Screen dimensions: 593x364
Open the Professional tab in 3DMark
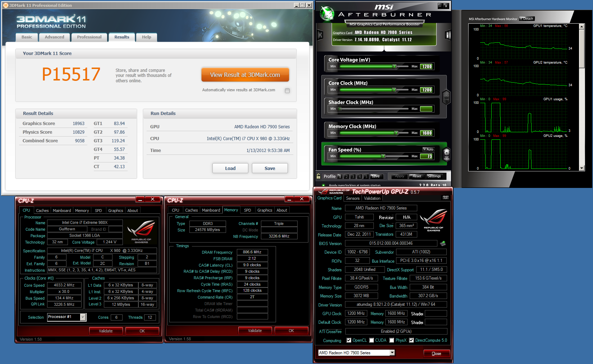(x=89, y=37)
